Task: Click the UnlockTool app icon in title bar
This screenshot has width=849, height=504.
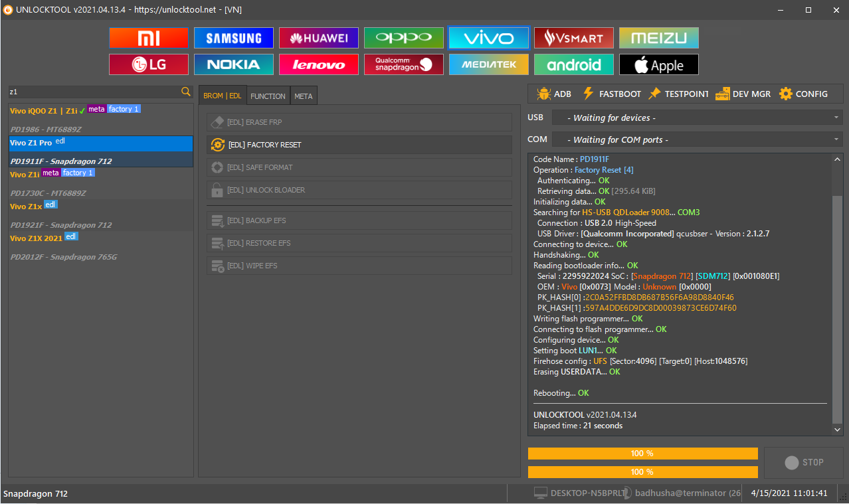Action: point(8,10)
